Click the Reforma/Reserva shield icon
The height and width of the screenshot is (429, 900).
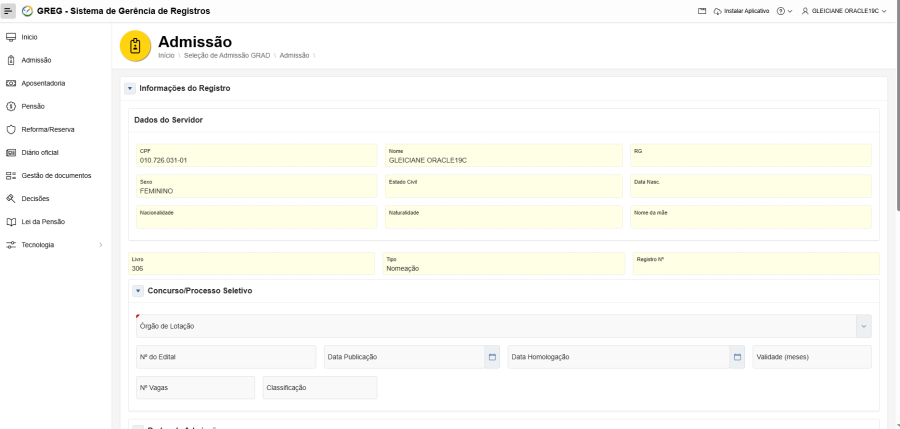click(11, 129)
